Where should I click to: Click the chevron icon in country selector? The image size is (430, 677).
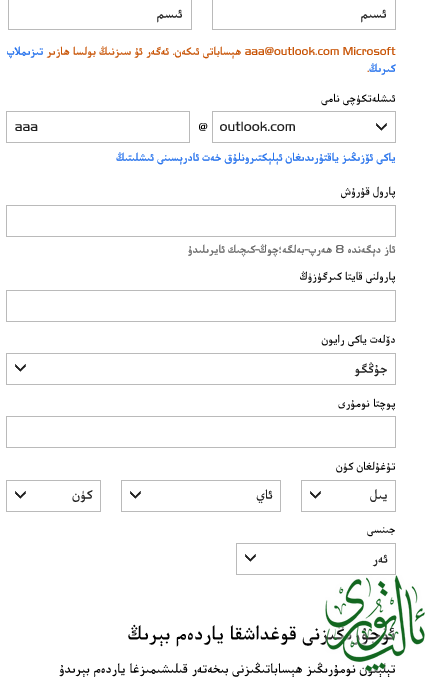20,368
